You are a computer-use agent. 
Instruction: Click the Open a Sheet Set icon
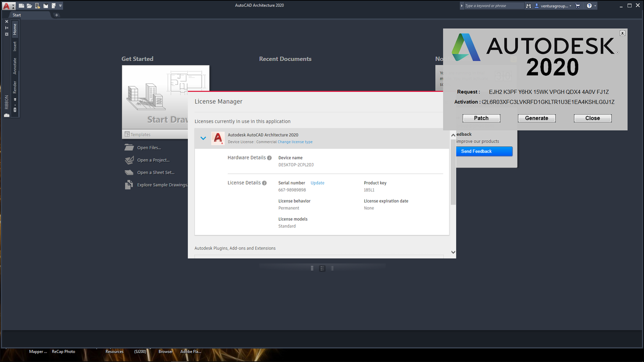(x=129, y=172)
